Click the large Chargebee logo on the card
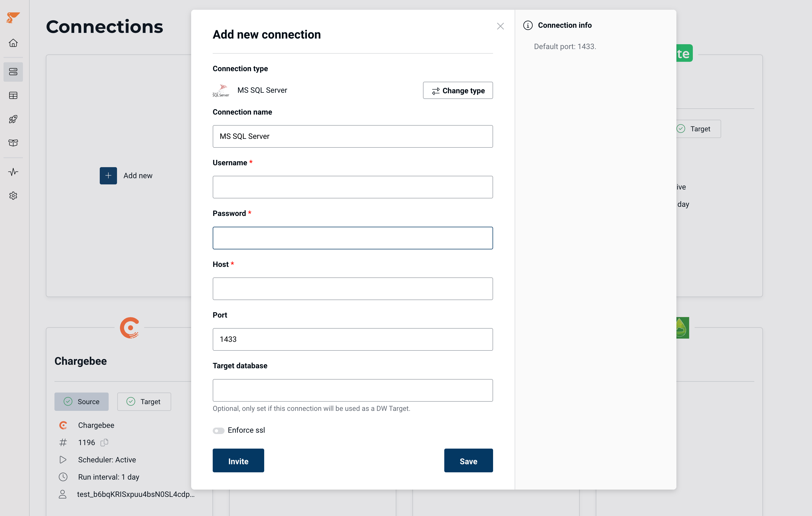The image size is (812, 516). (x=129, y=328)
